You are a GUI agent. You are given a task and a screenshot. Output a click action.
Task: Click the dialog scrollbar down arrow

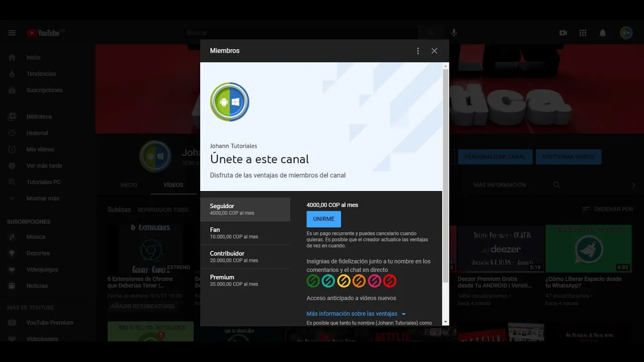(x=445, y=322)
